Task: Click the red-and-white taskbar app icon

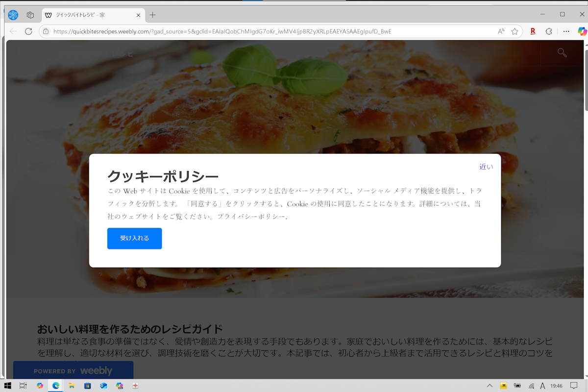Action: point(135,386)
